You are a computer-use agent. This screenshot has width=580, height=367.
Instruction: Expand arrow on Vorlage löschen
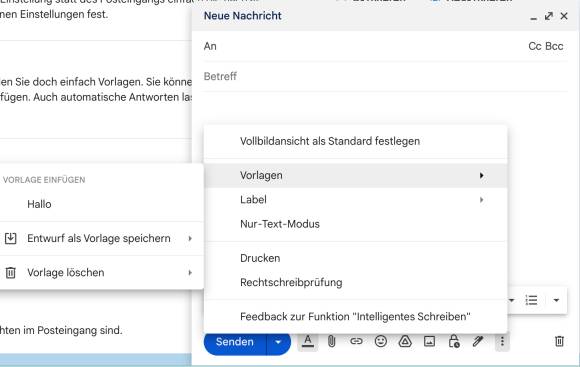[190, 273]
